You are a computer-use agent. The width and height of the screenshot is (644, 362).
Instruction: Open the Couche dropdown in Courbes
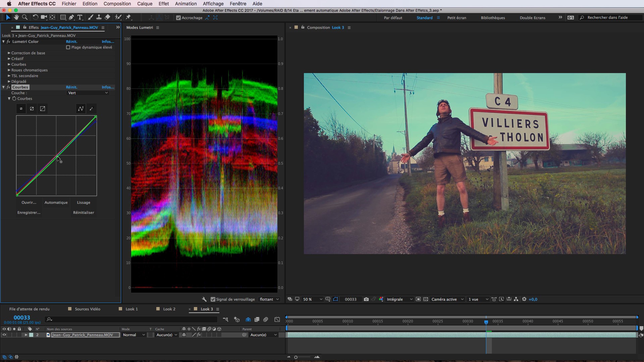tap(88, 93)
